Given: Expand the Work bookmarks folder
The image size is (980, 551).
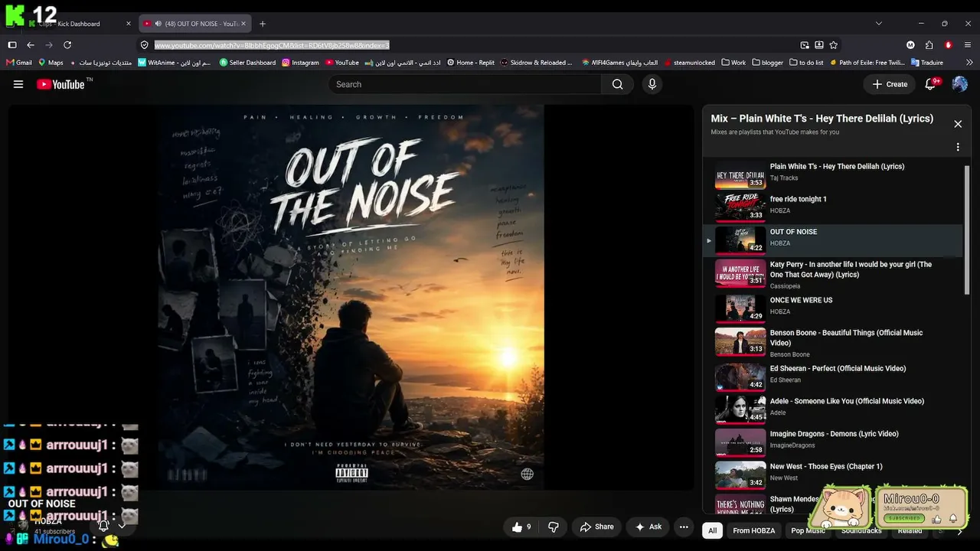Looking at the screenshot, I should [x=733, y=63].
